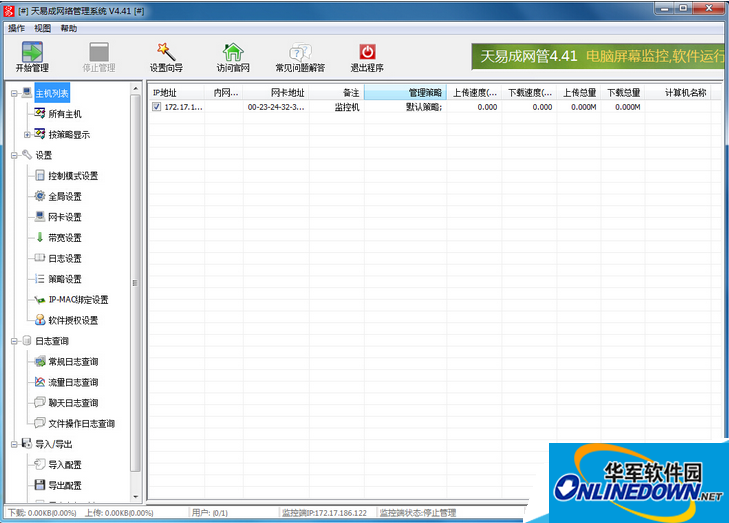Click the 停止管理 stop management icon
Viewport: 729px width, 523px height.
pyautogui.click(x=99, y=52)
